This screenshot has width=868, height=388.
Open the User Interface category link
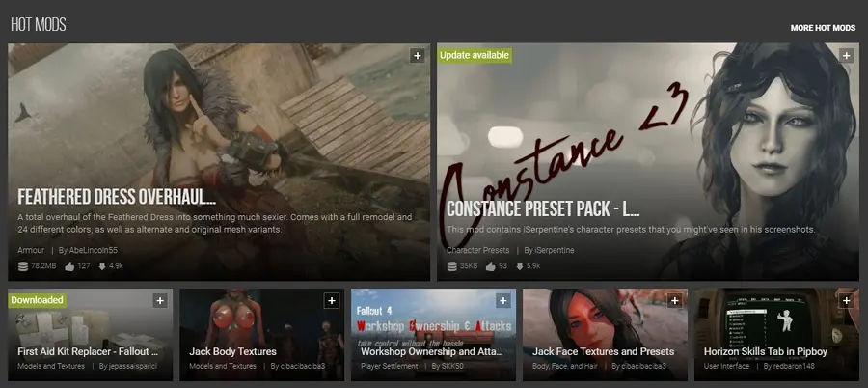726,367
